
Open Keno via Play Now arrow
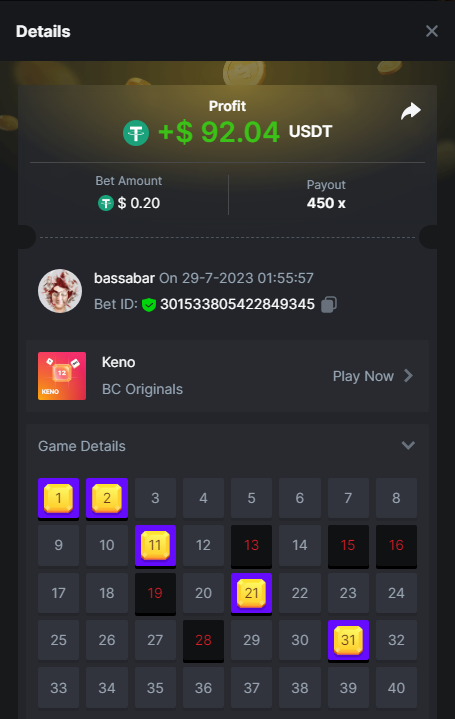[x=408, y=376]
